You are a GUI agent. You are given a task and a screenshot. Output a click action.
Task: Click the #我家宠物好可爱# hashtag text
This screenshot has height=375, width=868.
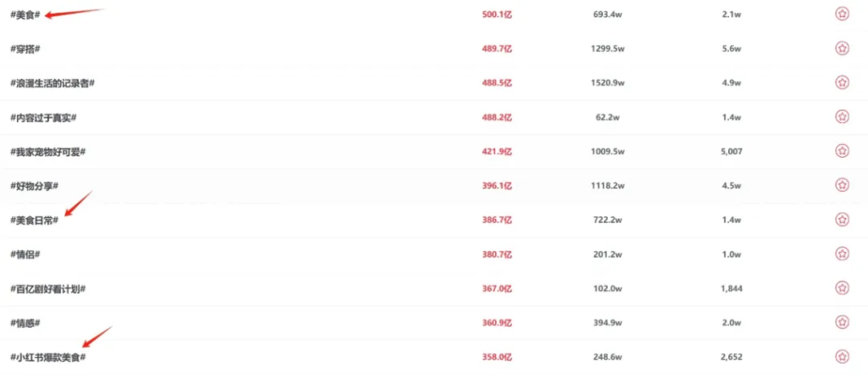point(47,151)
